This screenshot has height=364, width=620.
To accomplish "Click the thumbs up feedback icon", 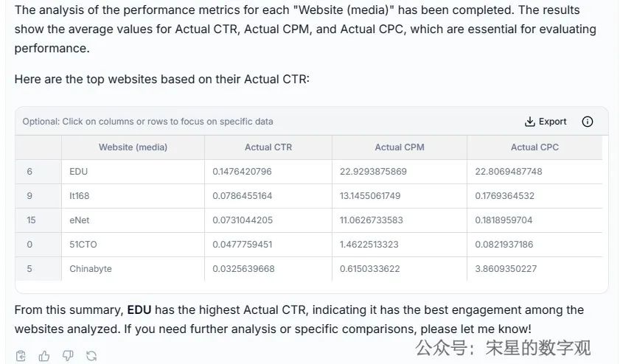I will 44,356.
